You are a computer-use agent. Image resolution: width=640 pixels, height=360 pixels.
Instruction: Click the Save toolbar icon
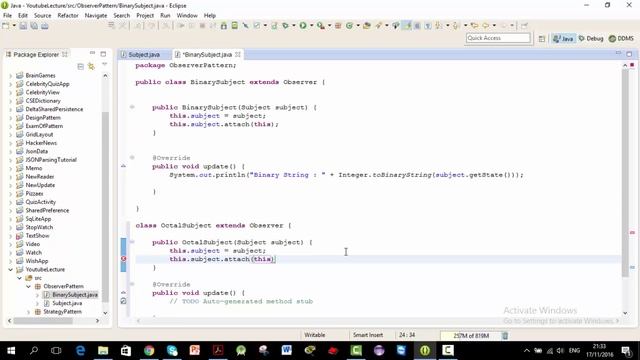pos(23,26)
